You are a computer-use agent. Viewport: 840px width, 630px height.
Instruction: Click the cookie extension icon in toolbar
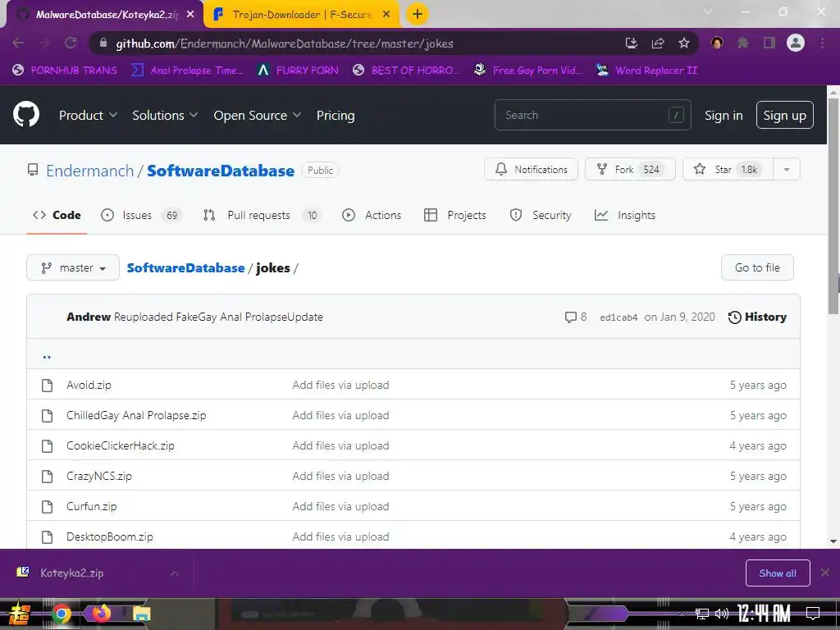click(x=717, y=43)
